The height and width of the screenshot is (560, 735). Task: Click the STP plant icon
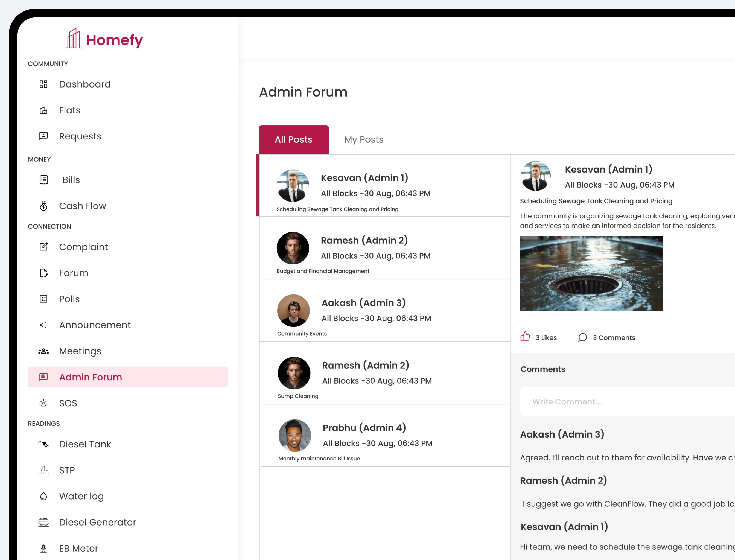[x=43, y=470]
